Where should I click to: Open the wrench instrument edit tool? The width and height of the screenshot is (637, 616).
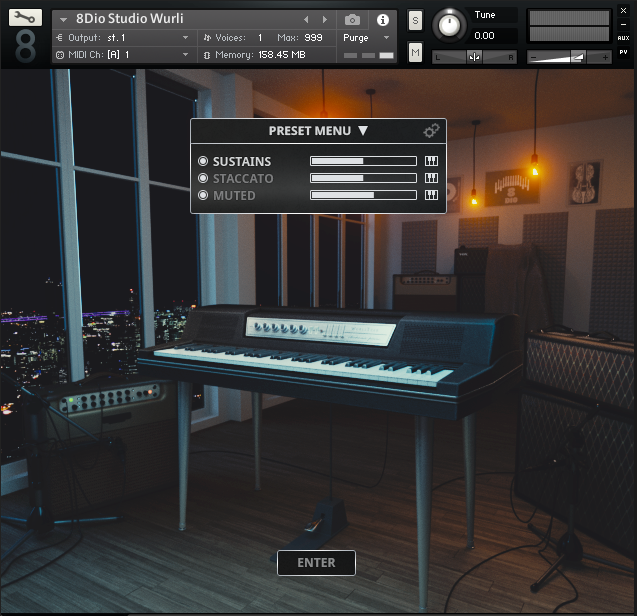tap(25, 17)
